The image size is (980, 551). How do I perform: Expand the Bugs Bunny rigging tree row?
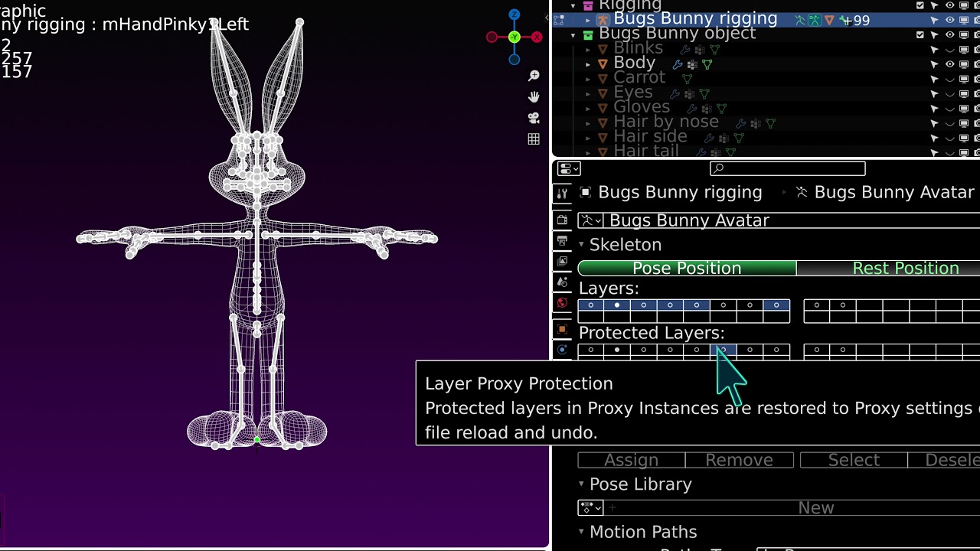(588, 20)
